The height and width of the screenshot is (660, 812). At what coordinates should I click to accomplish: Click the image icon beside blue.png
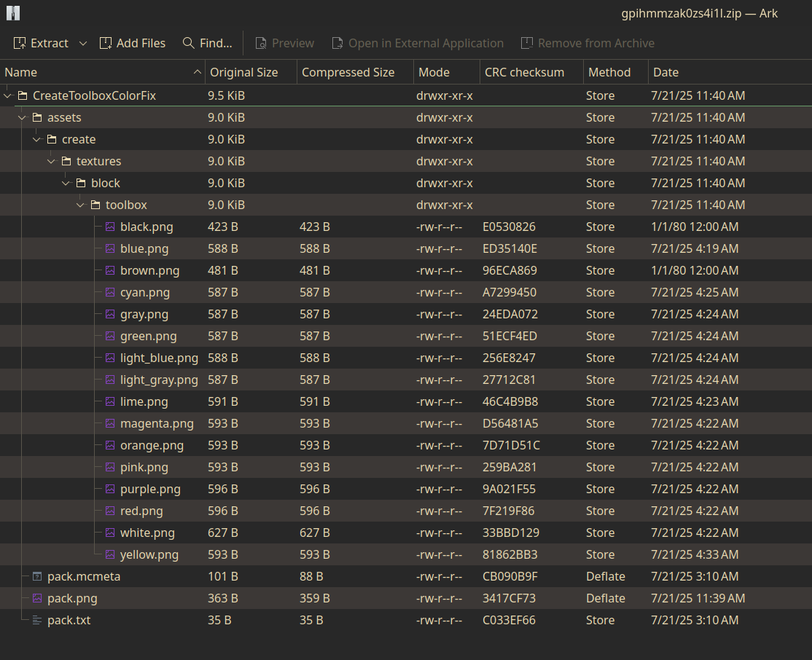[110, 248]
